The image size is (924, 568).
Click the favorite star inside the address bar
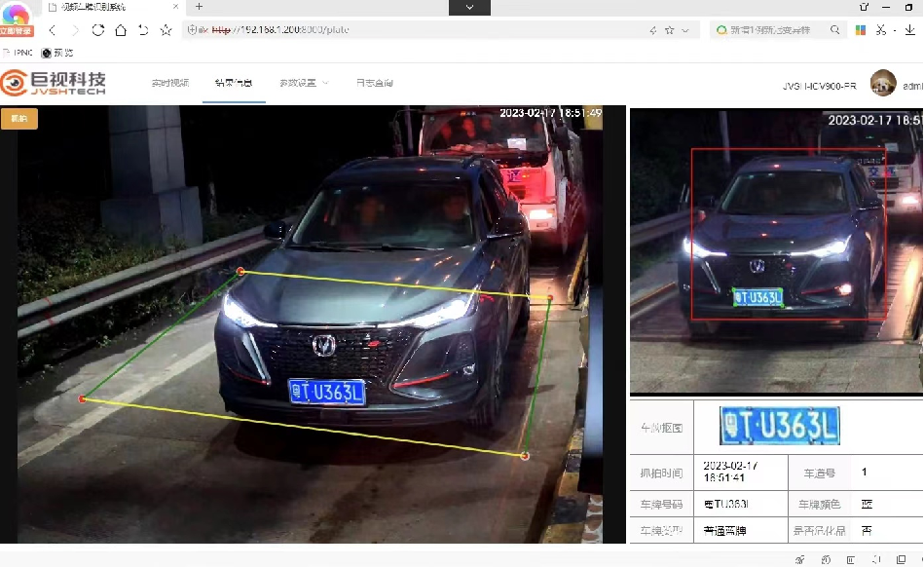coord(670,30)
